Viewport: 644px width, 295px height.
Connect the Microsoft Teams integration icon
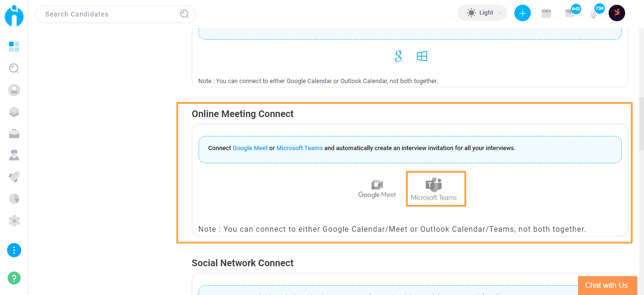click(434, 189)
